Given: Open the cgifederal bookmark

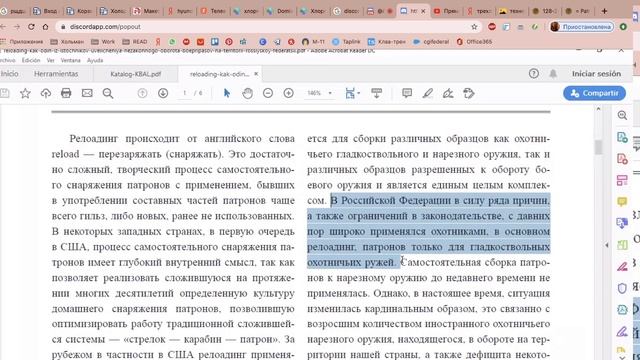Looking at the screenshot, I should [x=431, y=42].
